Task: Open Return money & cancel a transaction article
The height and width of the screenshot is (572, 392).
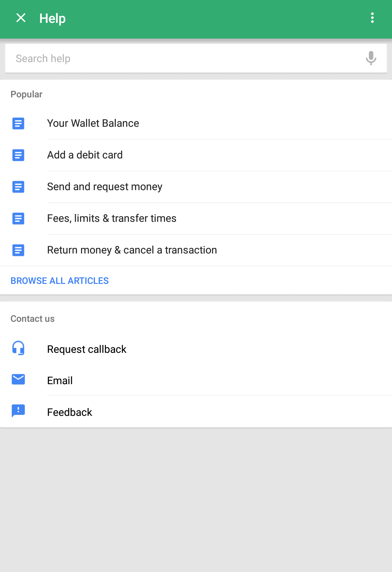Action: (196, 250)
